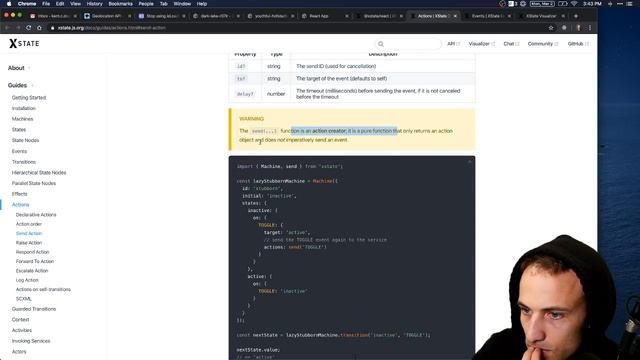This screenshot has height=360, width=640.
Task: Jump to Actions on self-transitions section
Action: [43, 289]
